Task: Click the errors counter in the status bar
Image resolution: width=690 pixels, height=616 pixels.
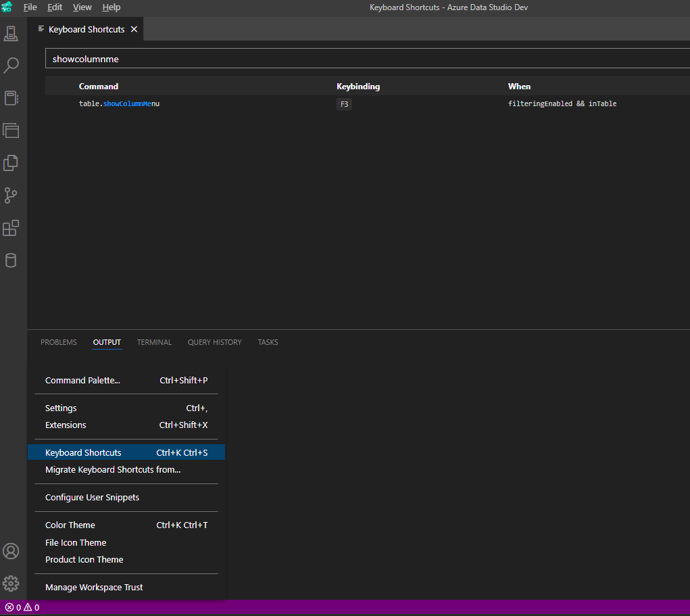Action: point(9,607)
